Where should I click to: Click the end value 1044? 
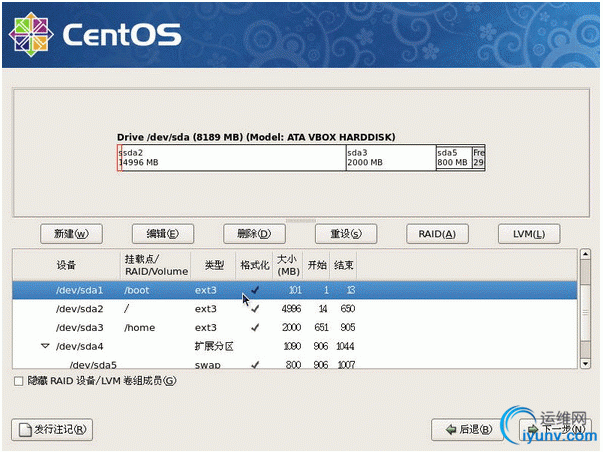pyautogui.click(x=345, y=346)
